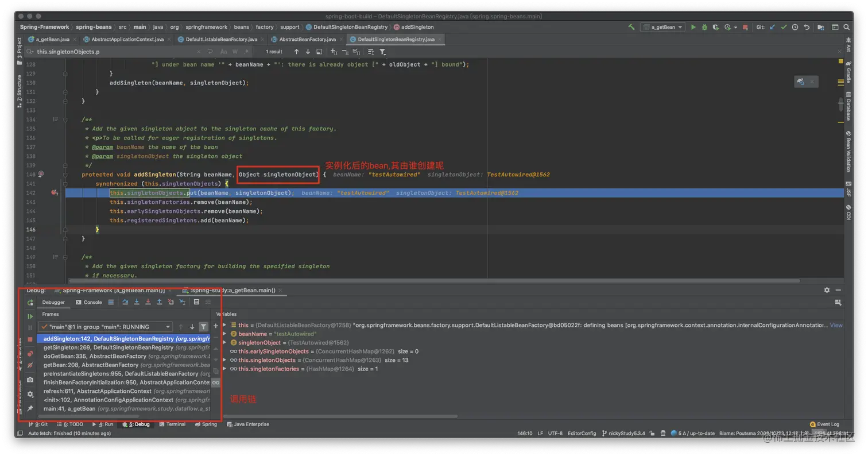Click the next frame down arrow in Frames

[192, 327]
